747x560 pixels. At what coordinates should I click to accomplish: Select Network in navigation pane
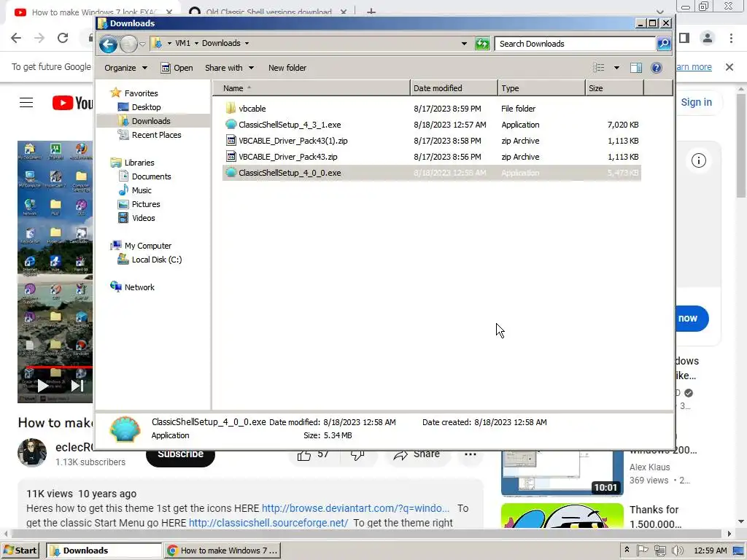(x=139, y=287)
